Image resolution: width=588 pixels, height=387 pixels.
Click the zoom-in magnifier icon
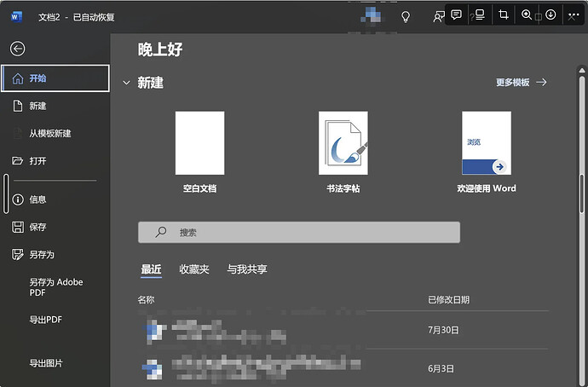tap(527, 15)
